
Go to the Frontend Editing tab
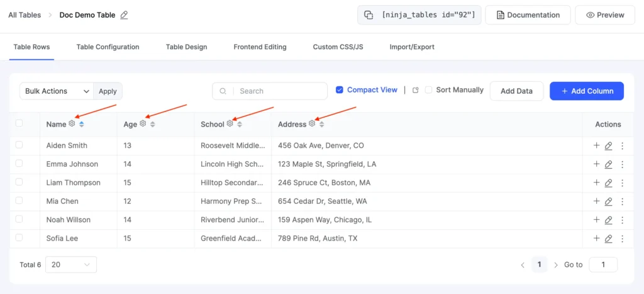click(x=260, y=47)
